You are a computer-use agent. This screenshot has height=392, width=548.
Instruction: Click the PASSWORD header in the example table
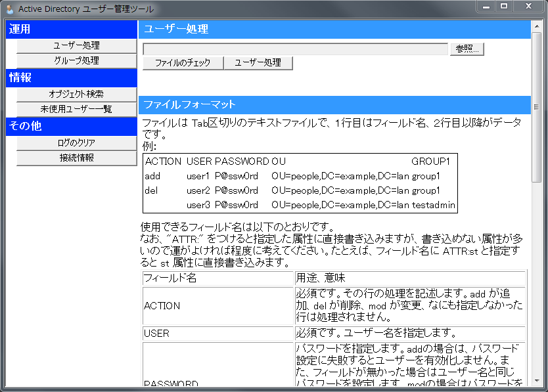tap(242, 162)
